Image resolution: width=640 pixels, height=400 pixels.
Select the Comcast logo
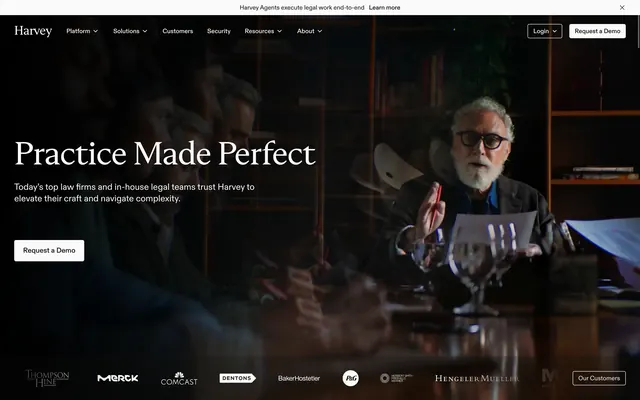point(179,379)
